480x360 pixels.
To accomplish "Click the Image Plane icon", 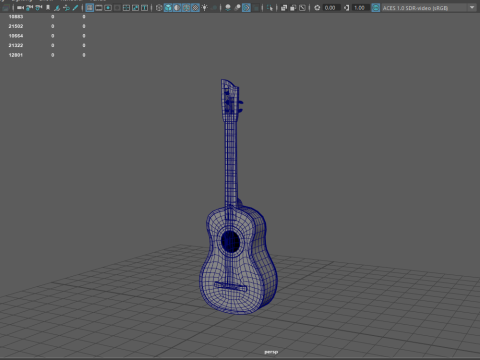I will (57, 7).
